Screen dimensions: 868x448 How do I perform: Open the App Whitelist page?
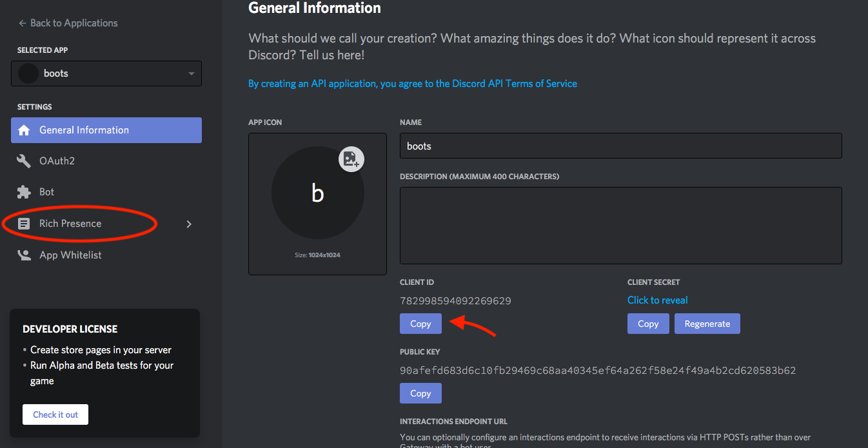[x=70, y=255]
